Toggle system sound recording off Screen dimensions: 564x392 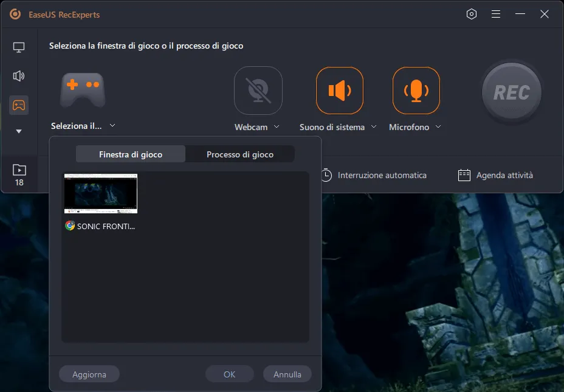[339, 91]
